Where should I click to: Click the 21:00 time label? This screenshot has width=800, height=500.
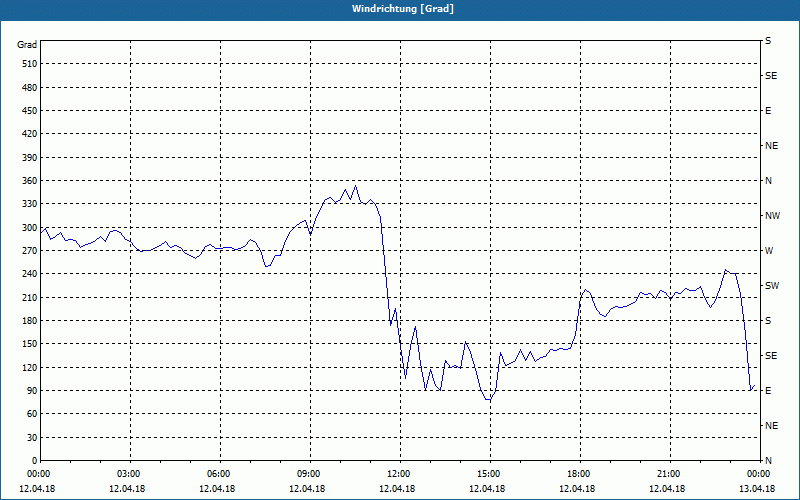click(670, 474)
